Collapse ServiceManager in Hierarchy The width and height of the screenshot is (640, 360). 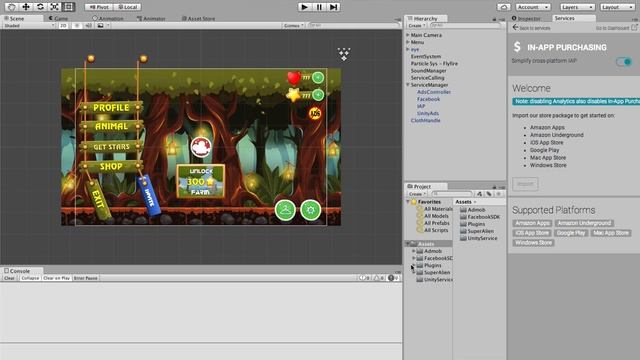coord(408,85)
